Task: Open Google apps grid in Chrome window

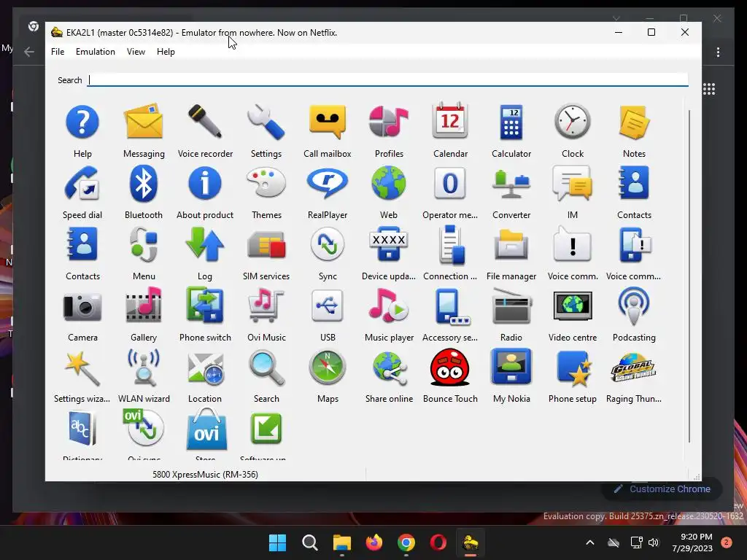Action: [709, 89]
